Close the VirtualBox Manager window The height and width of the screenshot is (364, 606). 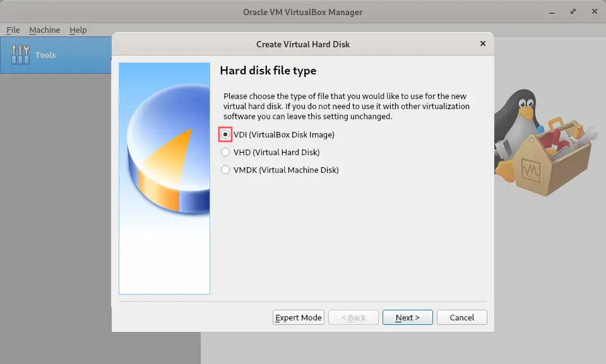[x=595, y=11]
